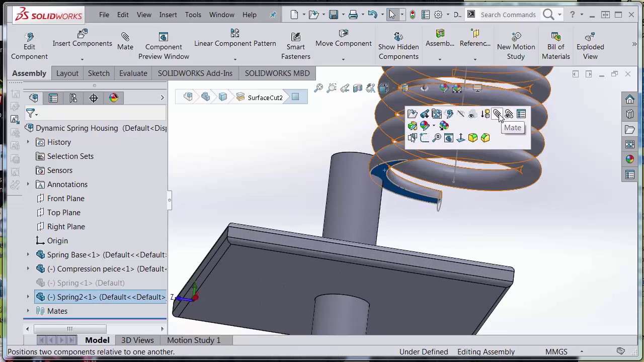Expand the Spring Base<1> component

tap(28, 255)
